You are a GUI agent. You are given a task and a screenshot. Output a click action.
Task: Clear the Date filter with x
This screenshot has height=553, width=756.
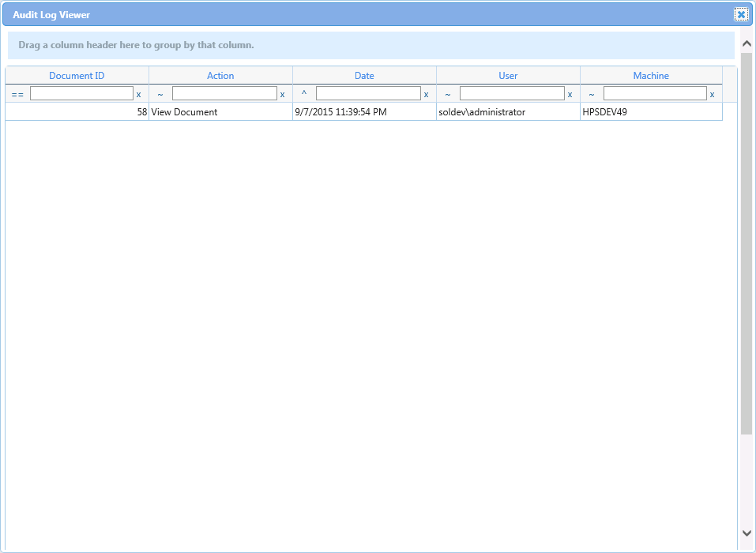click(x=426, y=95)
